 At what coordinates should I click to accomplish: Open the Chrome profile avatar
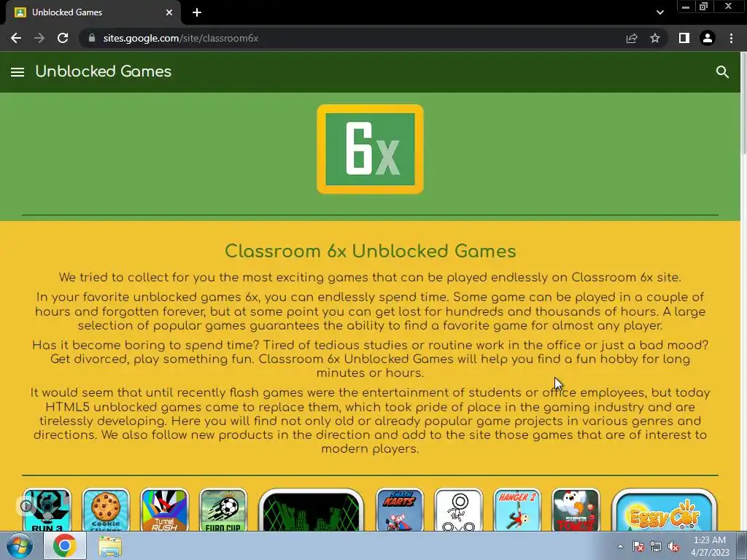708,38
